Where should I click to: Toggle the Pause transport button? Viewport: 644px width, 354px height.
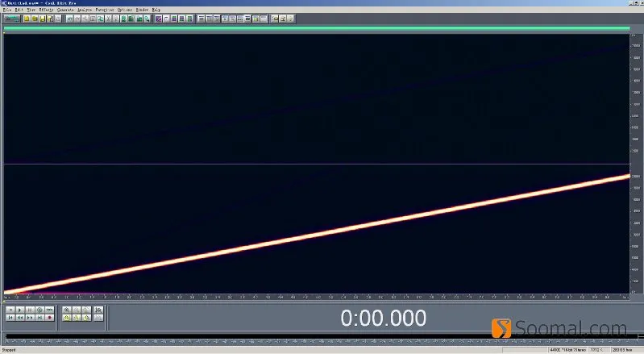coord(30,310)
